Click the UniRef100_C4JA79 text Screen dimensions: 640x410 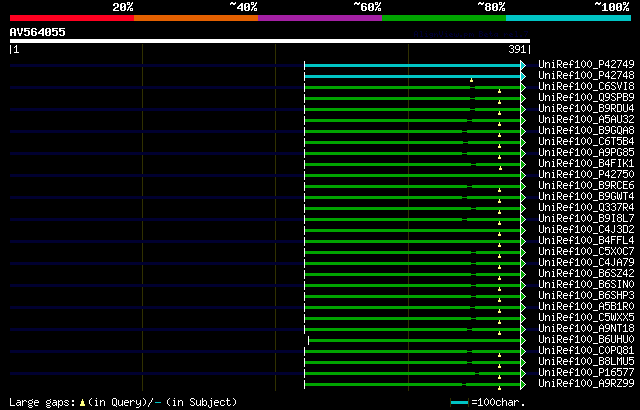586,263
